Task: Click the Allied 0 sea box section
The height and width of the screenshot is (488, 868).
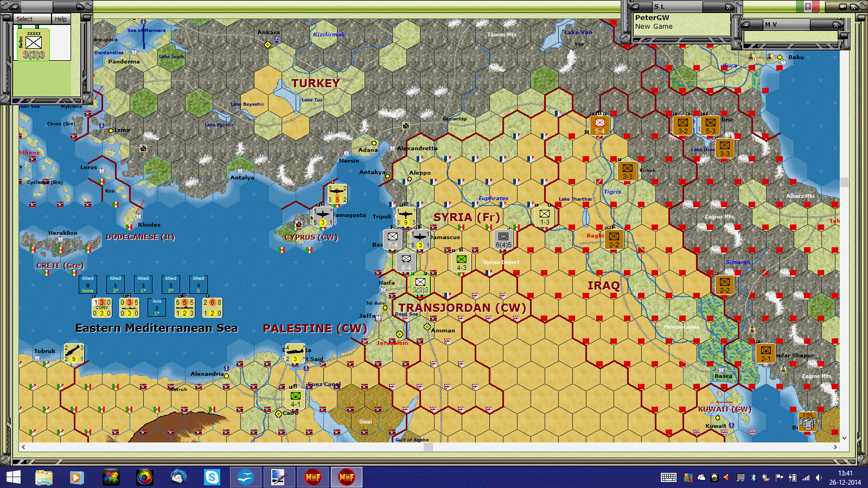Action: coord(88,284)
